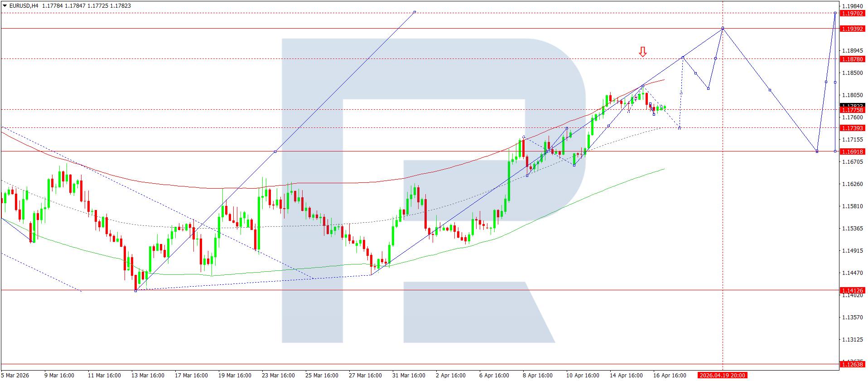Select forecast peak anchor on the 1.19392 line
The width and height of the screenshot is (868, 381).
(x=723, y=29)
